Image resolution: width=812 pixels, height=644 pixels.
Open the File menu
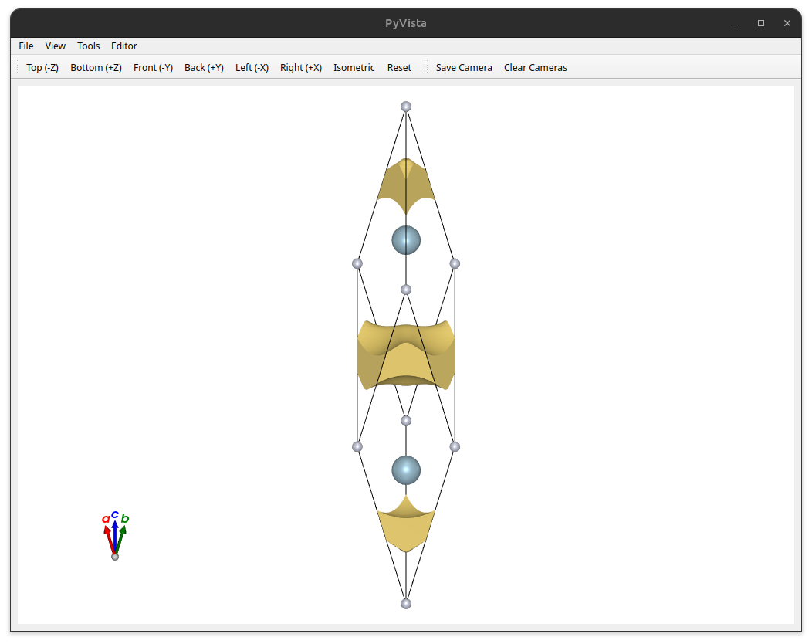(x=26, y=46)
